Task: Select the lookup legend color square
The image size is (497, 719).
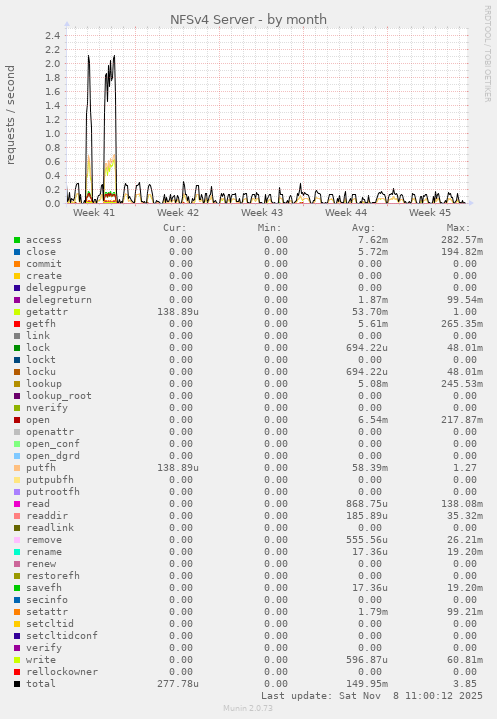Action: tap(17, 384)
